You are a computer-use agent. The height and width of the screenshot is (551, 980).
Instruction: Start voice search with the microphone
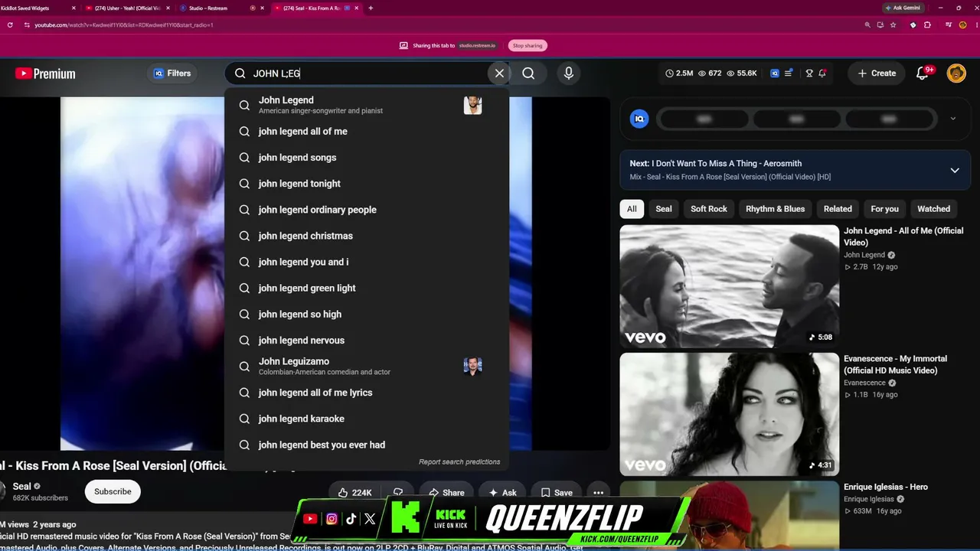click(568, 73)
